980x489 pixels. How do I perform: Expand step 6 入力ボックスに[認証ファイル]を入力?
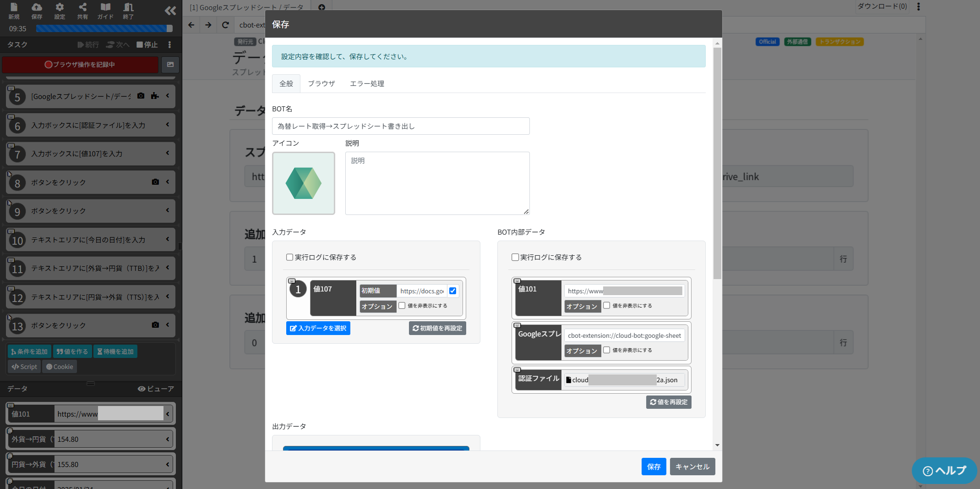point(169,125)
